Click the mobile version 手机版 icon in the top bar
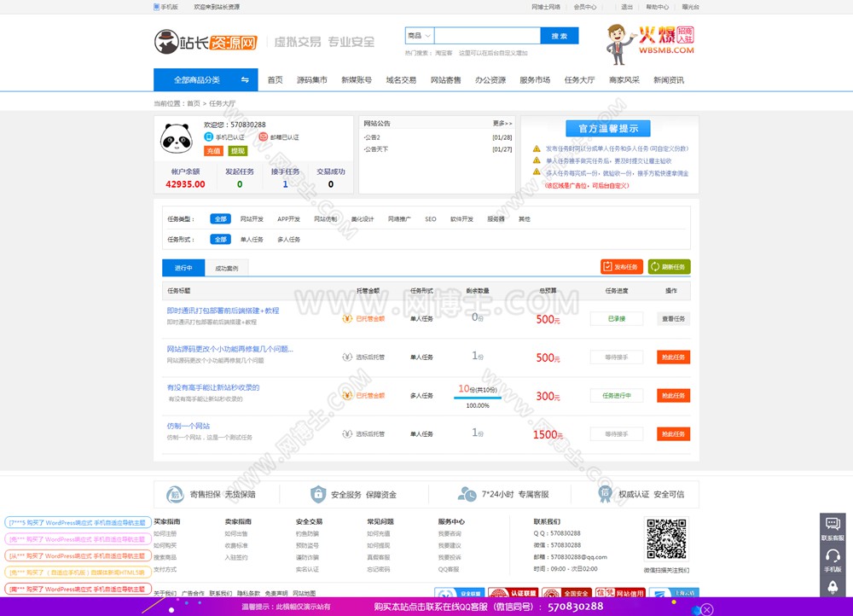Image resolution: width=853 pixels, height=616 pixels. coord(157,7)
